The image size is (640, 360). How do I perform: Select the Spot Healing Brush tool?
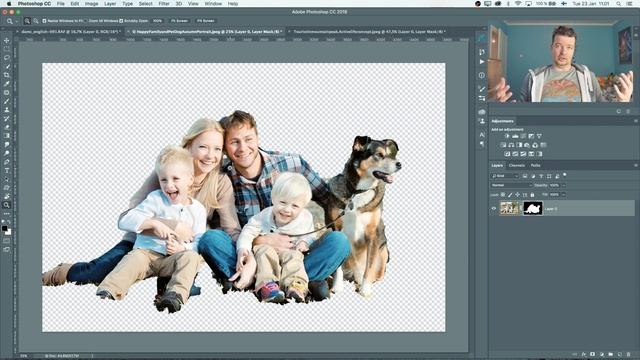(x=7, y=93)
